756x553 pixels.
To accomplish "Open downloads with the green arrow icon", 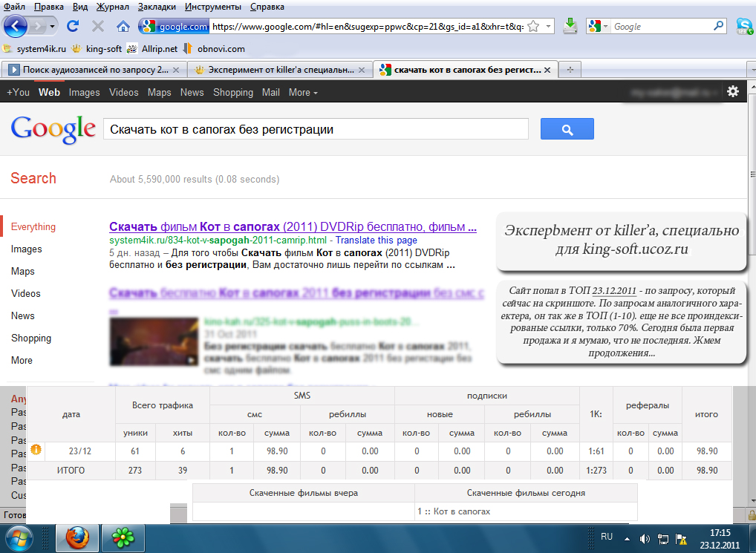I will (x=570, y=25).
